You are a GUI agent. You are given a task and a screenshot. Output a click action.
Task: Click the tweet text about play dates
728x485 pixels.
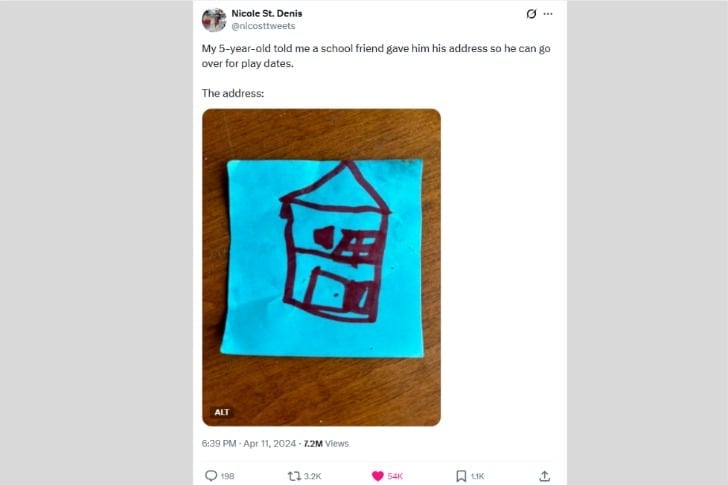376,56
